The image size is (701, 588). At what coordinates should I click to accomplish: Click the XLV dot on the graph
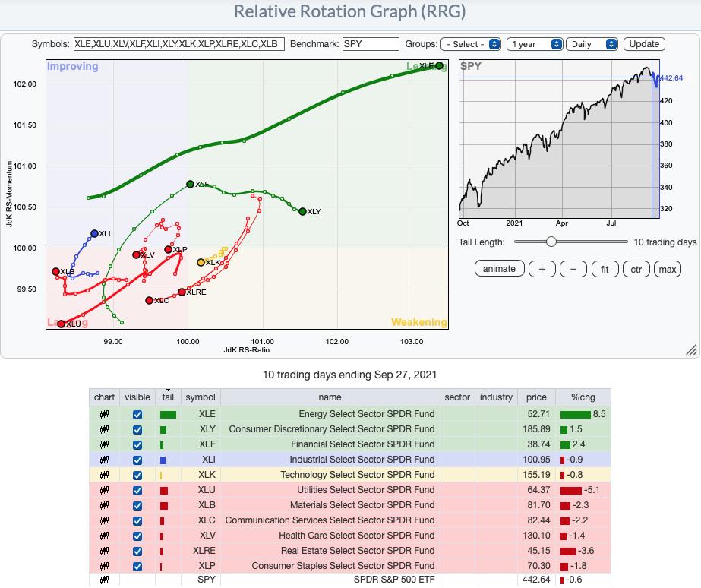[137, 254]
